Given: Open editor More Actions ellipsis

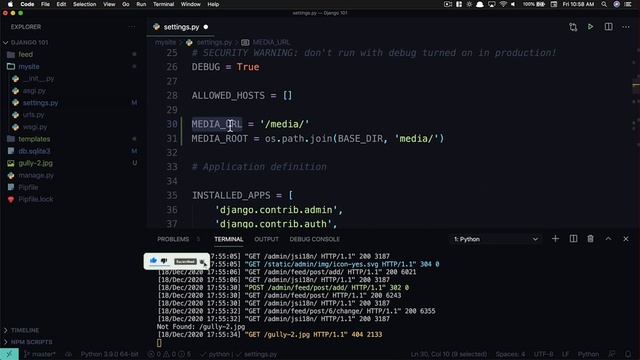Looking at the screenshot, I should coord(626,27).
